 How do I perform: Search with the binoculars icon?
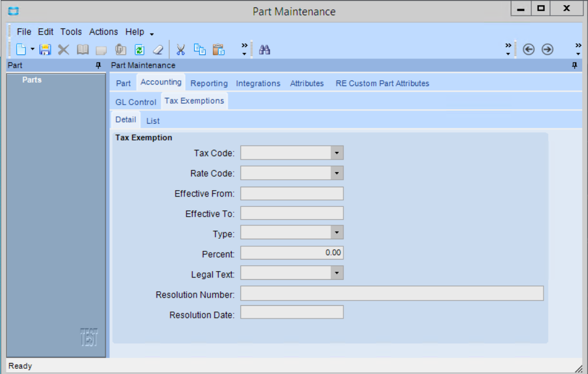[264, 50]
